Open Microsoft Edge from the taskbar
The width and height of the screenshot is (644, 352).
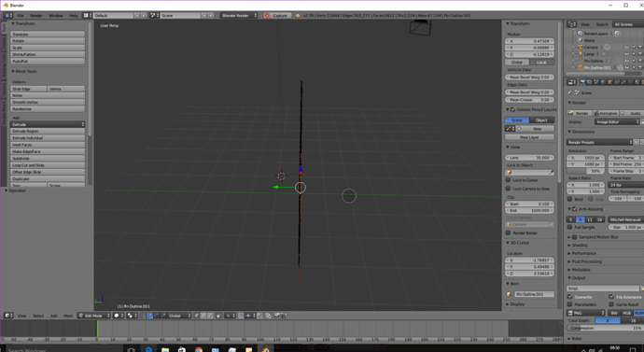148,349
